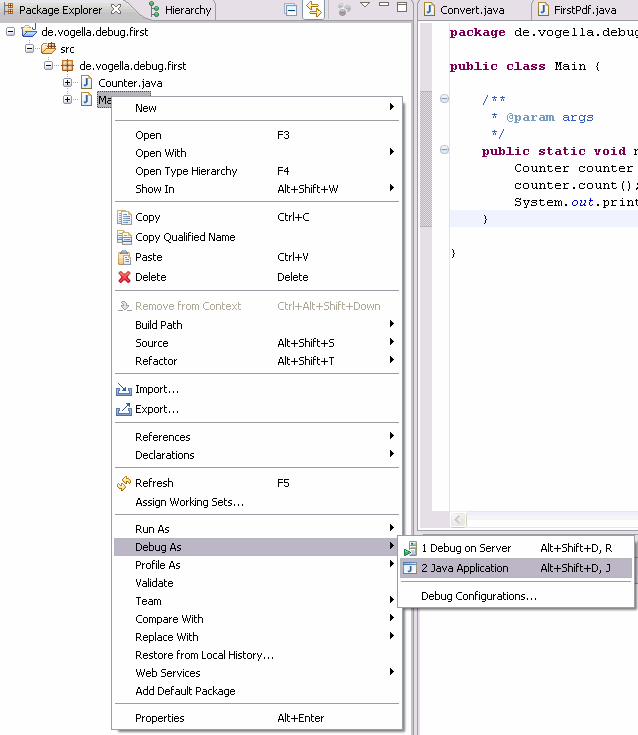Click the Debug on Server icon
The image size is (638, 735).
tap(410, 548)
